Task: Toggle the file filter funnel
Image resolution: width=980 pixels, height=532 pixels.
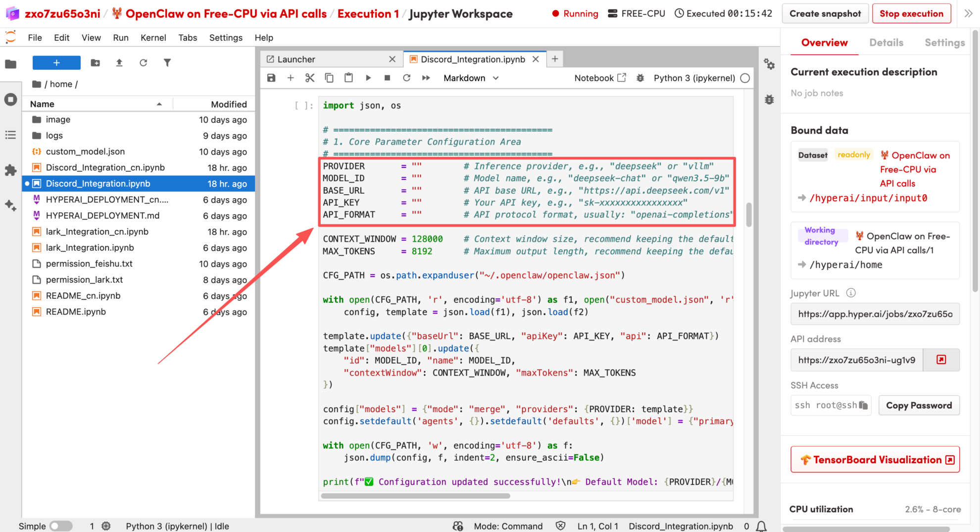Action: pyautogui.click(x=167, y=62)
